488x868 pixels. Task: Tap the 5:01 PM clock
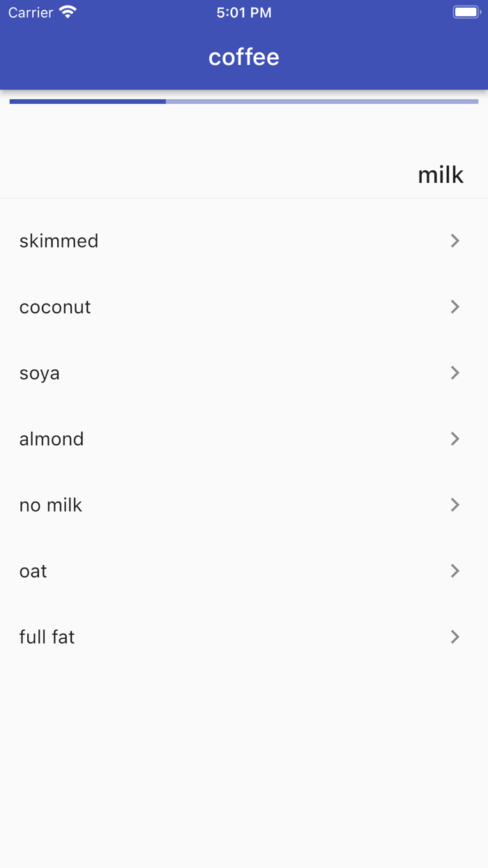pos(244,13)
